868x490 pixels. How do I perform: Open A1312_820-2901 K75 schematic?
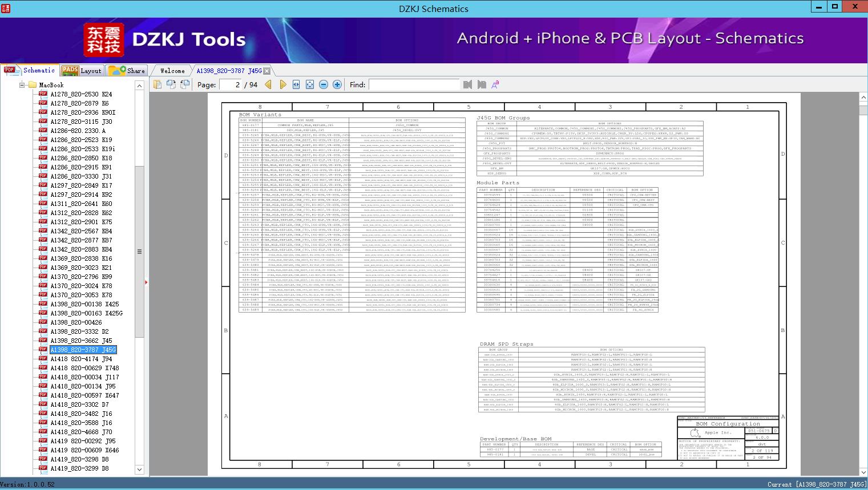[x=81, y=222]
